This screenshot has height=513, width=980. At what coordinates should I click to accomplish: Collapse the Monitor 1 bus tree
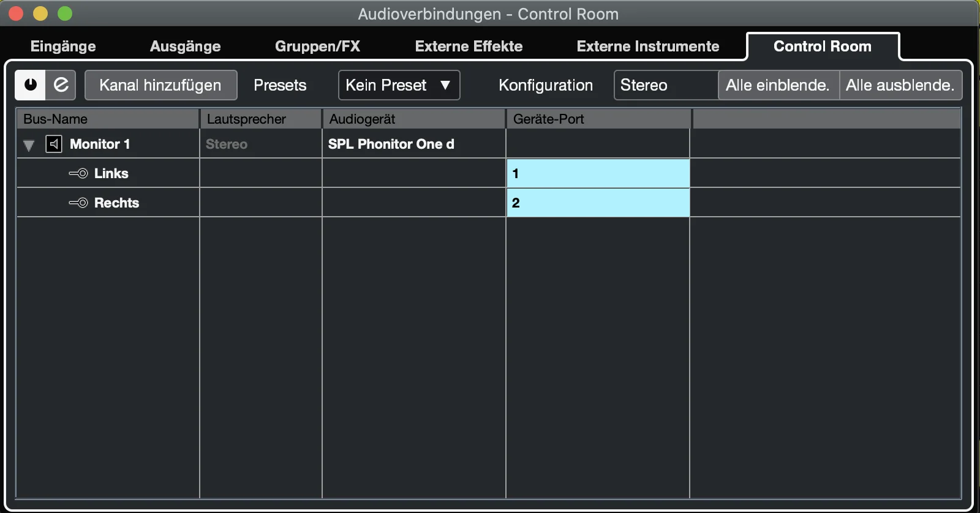click(x=28, y=145)
